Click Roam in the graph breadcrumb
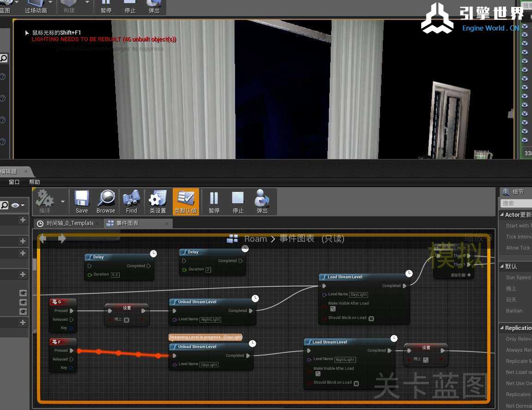This screenshot has height=410, width=532. pyautogui.click(x=255, y=239)
